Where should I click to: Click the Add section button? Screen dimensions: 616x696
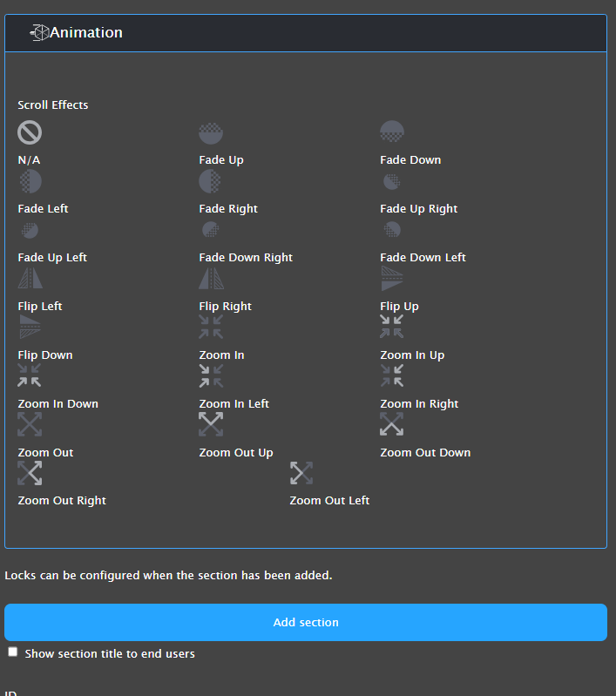306,623
